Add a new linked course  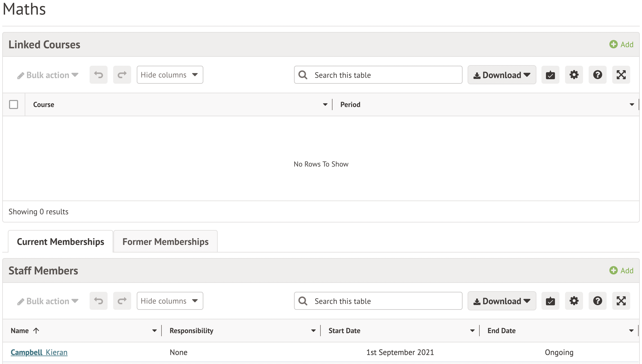[621, 44]
